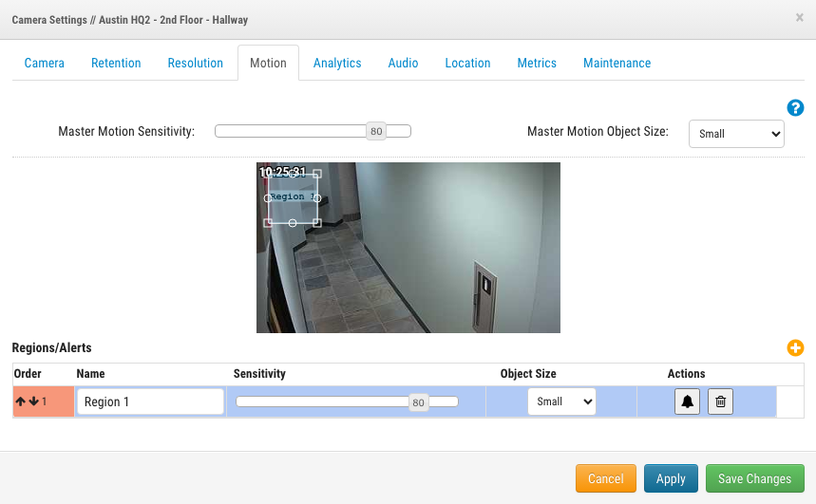
Task: Click the bell alert icon for Region 1
Action: [688, 402]
